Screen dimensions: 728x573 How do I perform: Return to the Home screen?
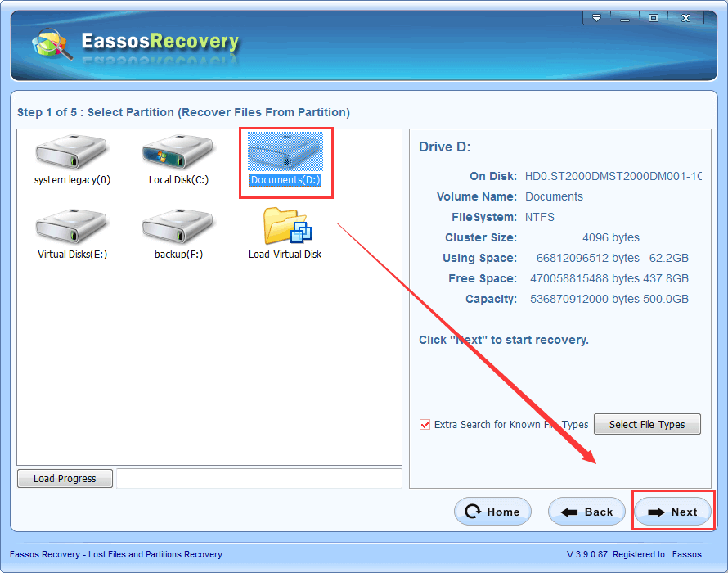(492, 512)
